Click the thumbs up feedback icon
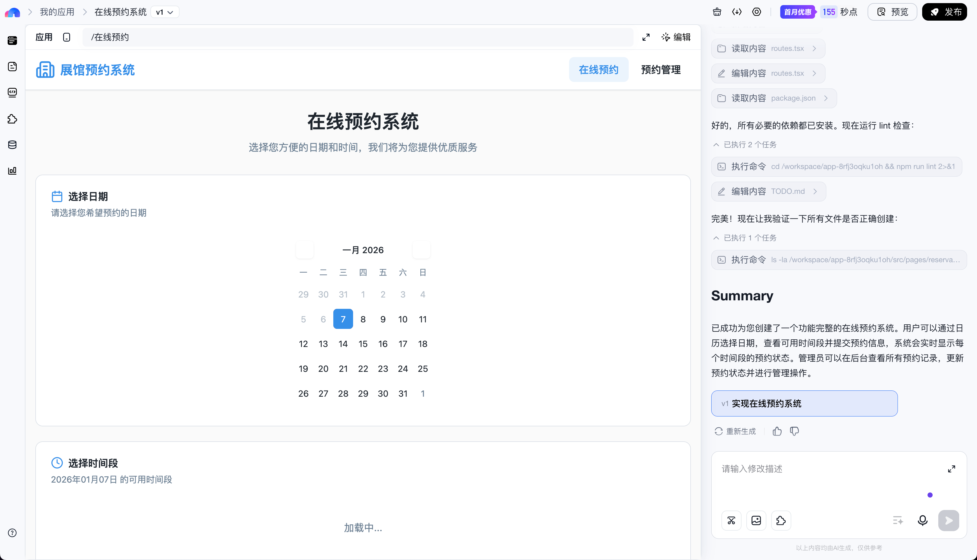977x560 pixels. coord(777,431)
